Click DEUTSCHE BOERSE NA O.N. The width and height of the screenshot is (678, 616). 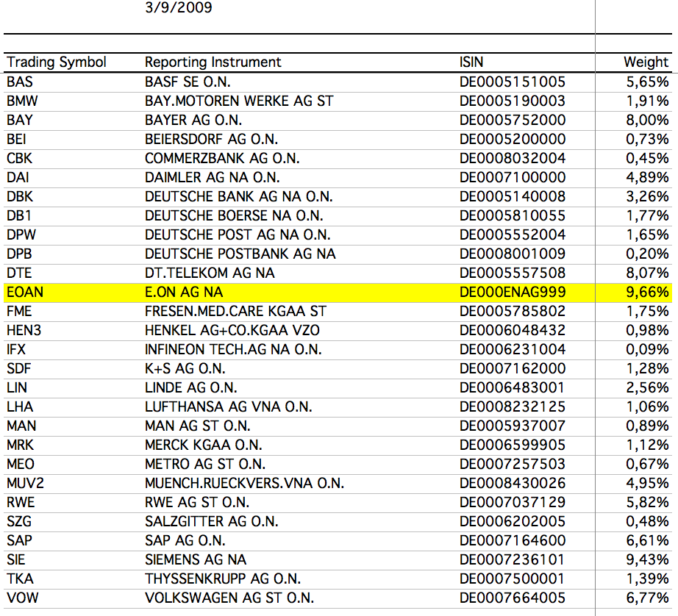tap(234, 215)
